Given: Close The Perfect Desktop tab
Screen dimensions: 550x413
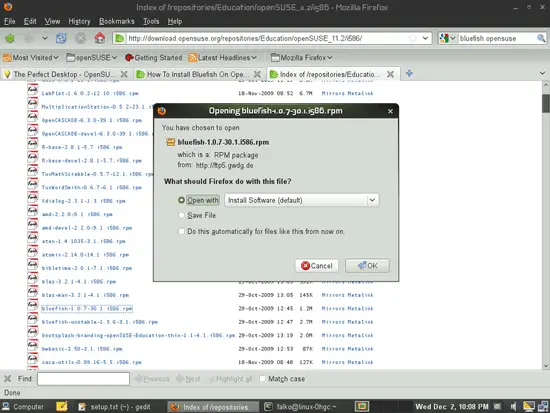Looking at the screenshot, I should [124, 74].
